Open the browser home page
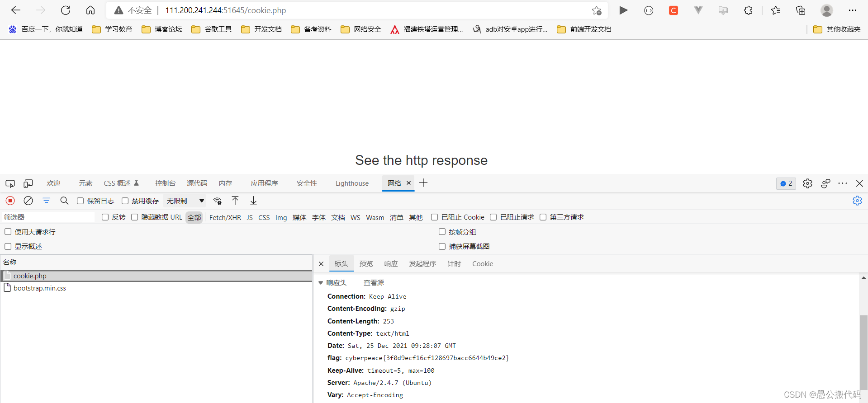The image size is (868, 403). (90, 10)
